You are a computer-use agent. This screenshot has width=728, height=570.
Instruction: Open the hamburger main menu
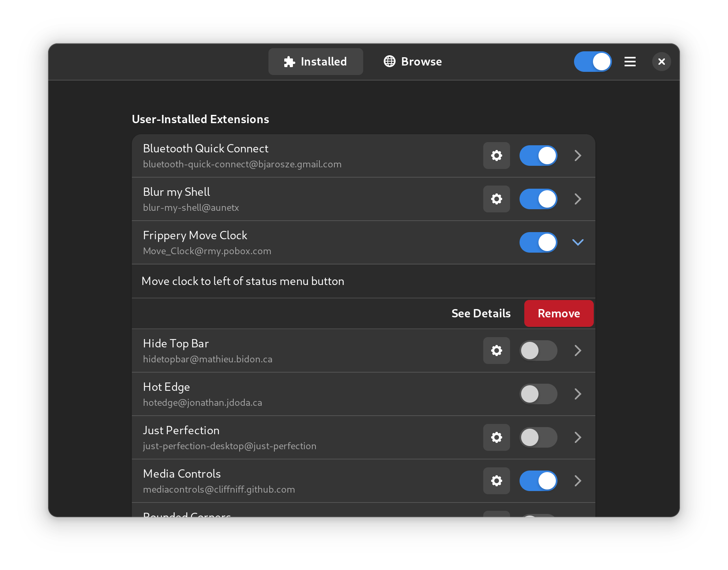[630, 62]
